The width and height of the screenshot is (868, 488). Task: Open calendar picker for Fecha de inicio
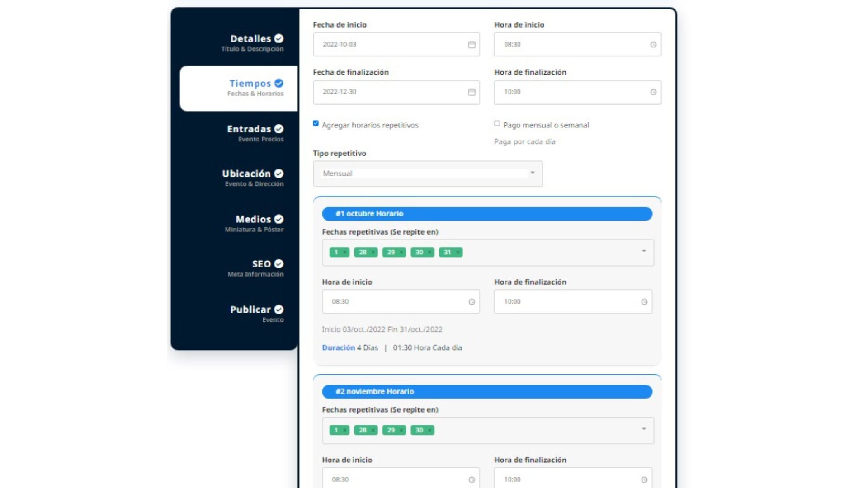click(x=472, y=44)
